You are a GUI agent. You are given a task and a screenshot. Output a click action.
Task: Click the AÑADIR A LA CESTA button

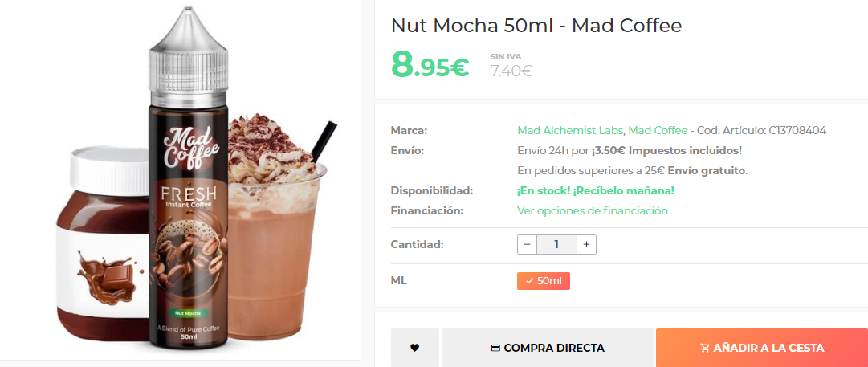click(x=762, y=348)
